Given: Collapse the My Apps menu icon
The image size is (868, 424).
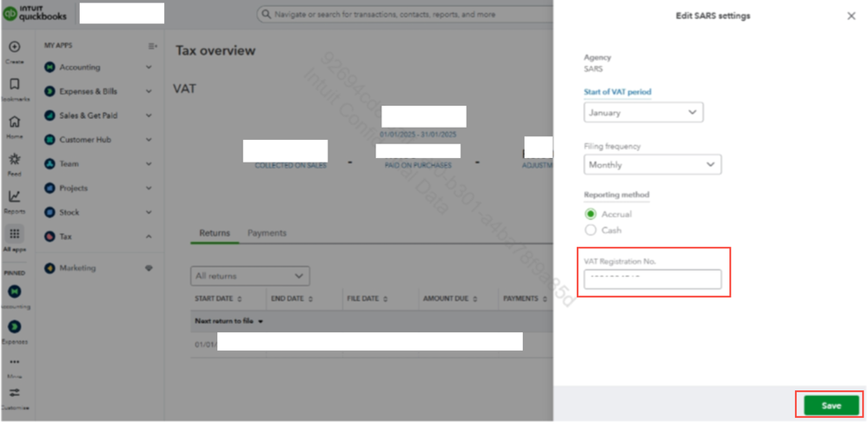Looking at the screenshot, I should (153, 46).
